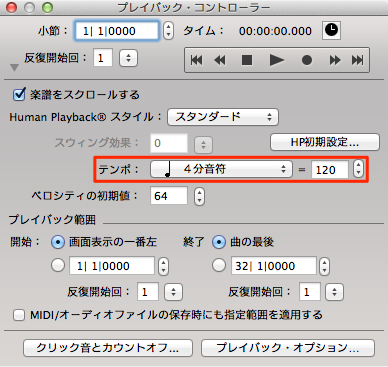Click the disabled スウィング効果 stepper
The width and height of the screenshot is (388, 367).
point(203,144)
